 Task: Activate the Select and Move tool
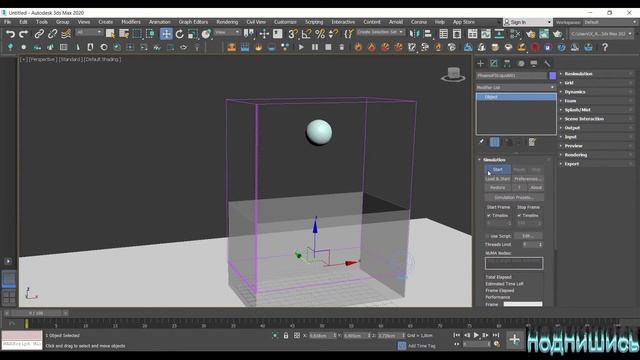point(166,34)
